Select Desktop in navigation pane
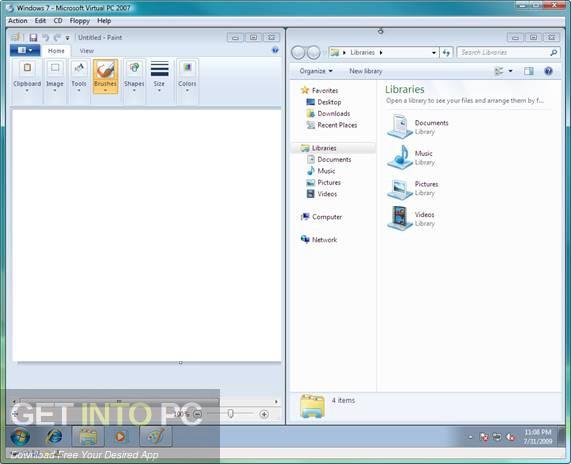Screen dimensions: 571x464 (x=324, y=102)
